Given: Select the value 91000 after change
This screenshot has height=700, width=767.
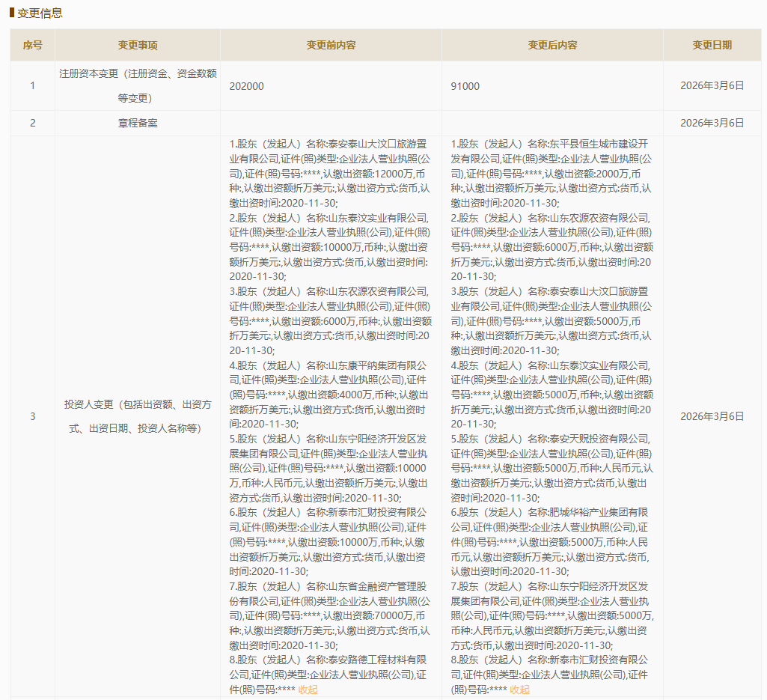Looking at the screenshot, I should click(465, 86).
